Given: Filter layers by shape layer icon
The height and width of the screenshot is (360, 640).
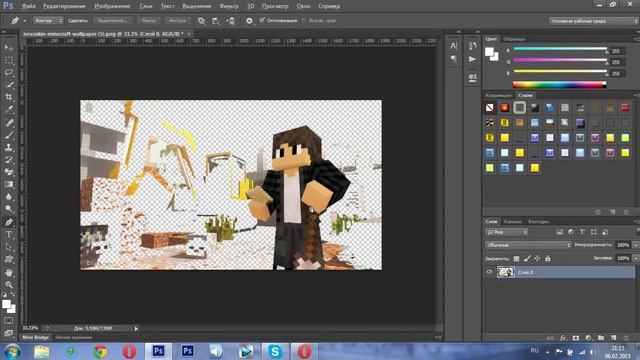Looking at the screenshot, I should (593, 232).
